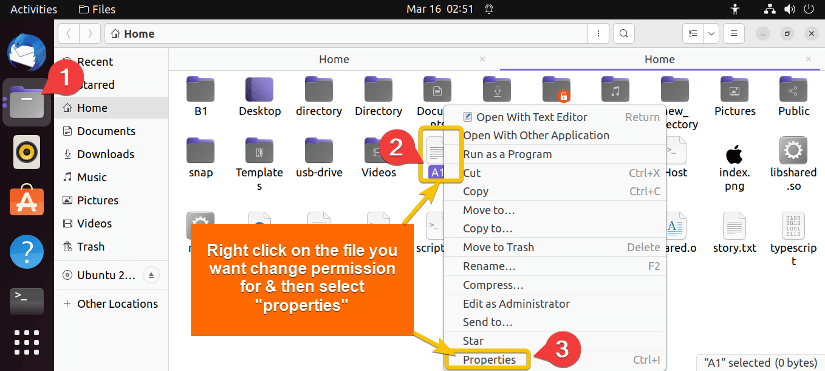
Task: Open the Activities overview
Action: 34,9
